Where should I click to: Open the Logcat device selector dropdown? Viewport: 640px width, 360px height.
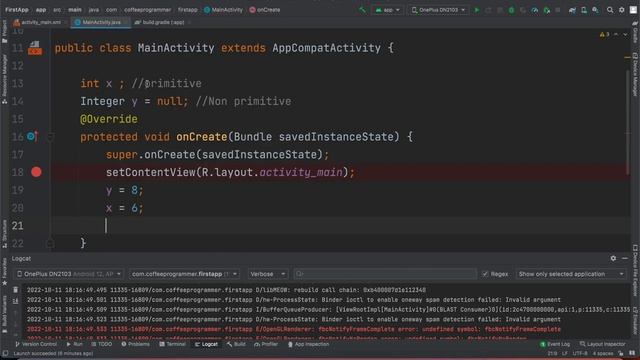[x=69, y=274]
